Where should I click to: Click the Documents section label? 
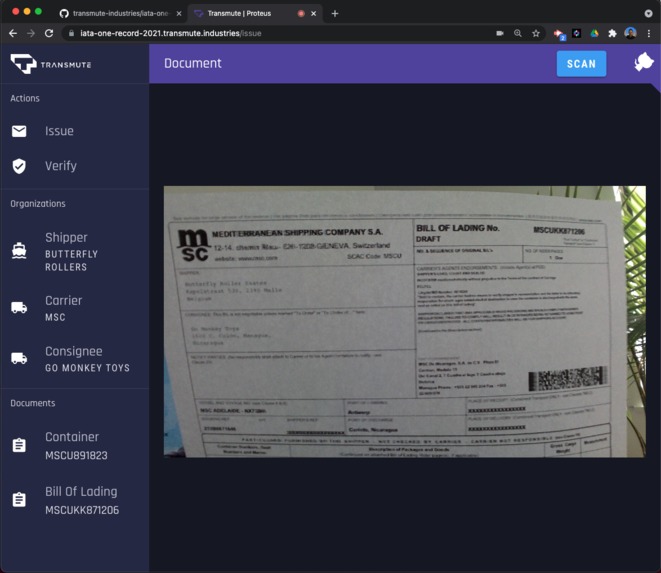click(x=33, y=403)
